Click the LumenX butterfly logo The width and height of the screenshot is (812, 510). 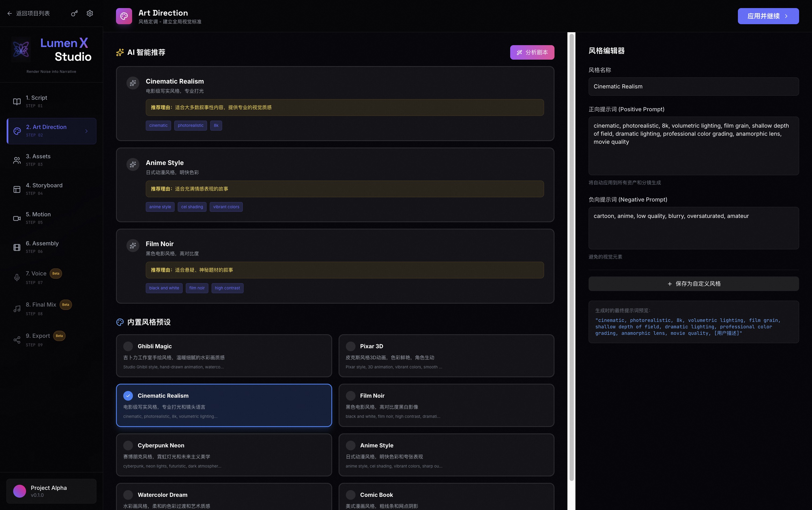[x=21, y=50]
